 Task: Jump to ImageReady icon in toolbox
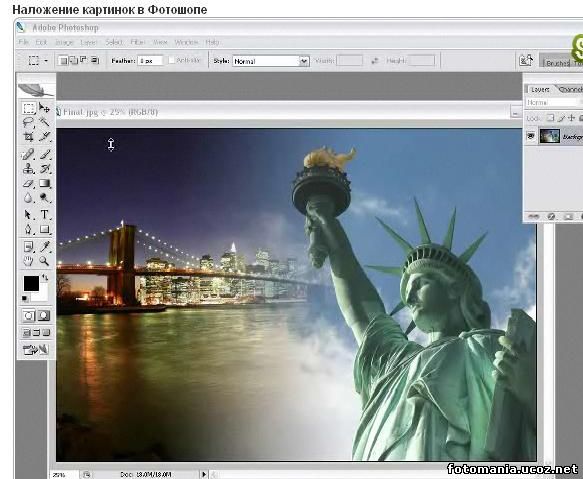36,349
